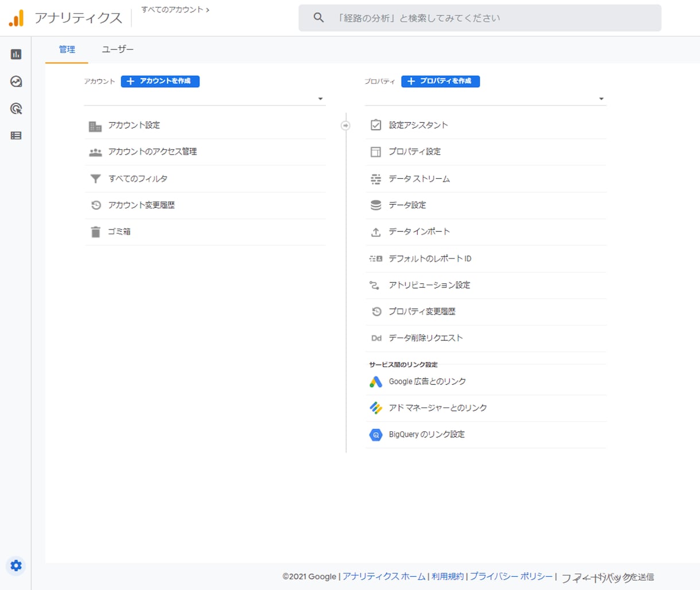Click the people icon for アカウントのアクセス管理
The image size is (700, 590).
click(95, 152)
